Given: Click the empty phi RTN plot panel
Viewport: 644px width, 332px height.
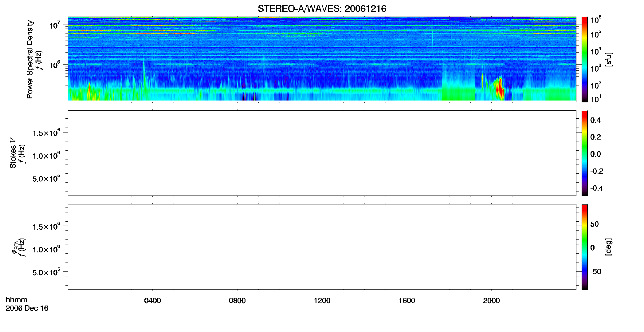Looking at the screenshot, I should [322, 247].
